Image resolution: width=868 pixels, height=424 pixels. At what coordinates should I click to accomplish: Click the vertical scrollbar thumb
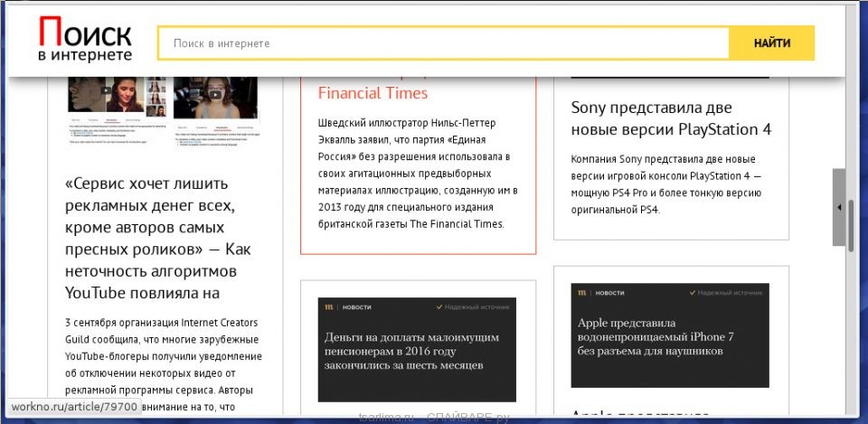(851, 208)
